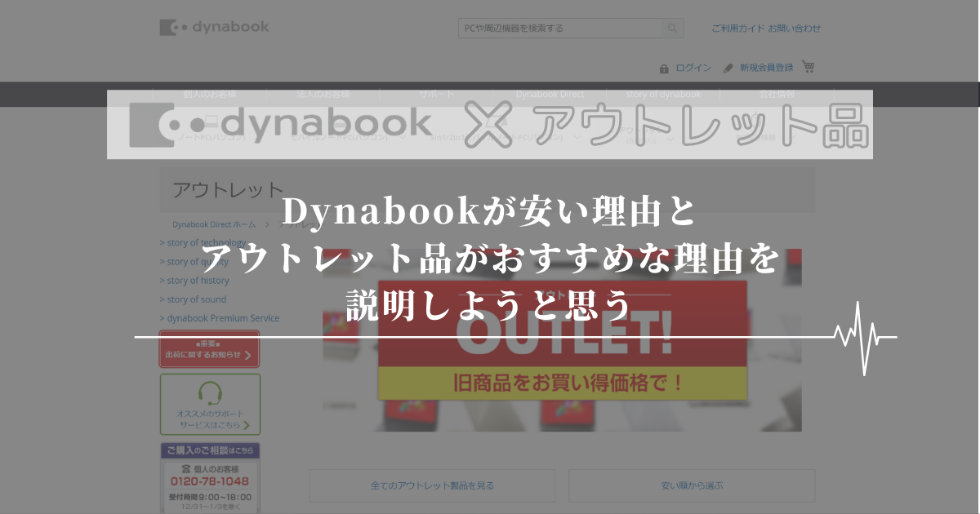This screenshot has height=514, width=980.
Task: Open the story of quality sidebar link
Action: click(196, 262)
